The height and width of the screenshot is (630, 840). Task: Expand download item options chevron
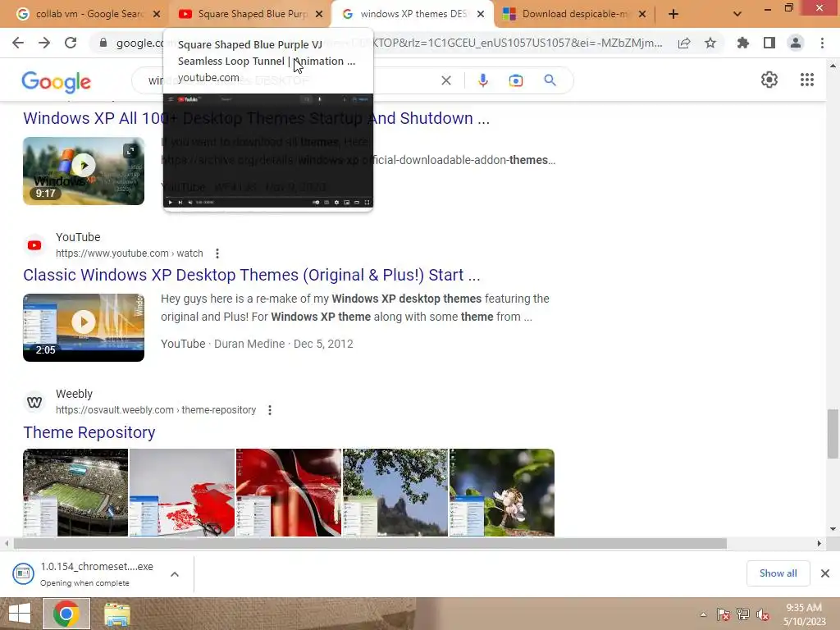coord(175,574)
